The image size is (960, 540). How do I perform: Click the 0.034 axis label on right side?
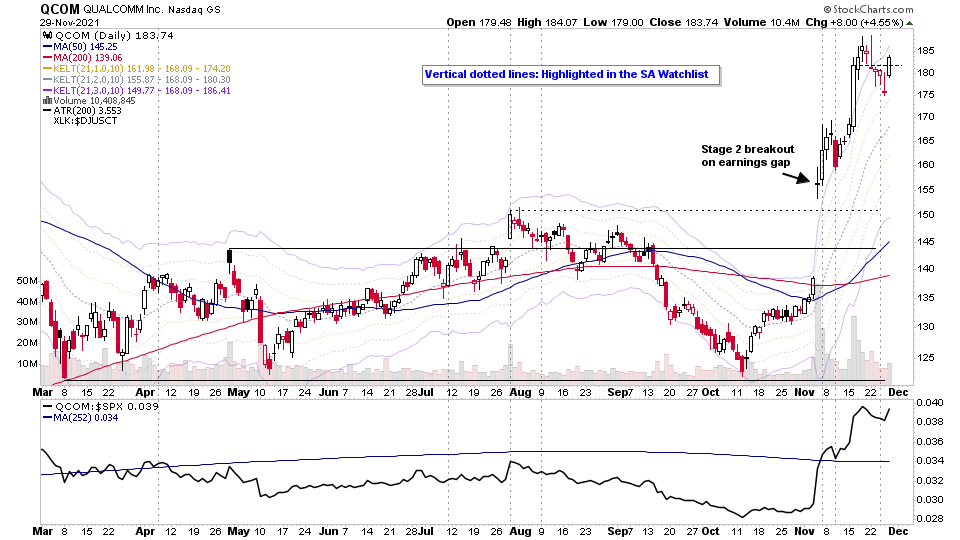[x=929, y=460]
